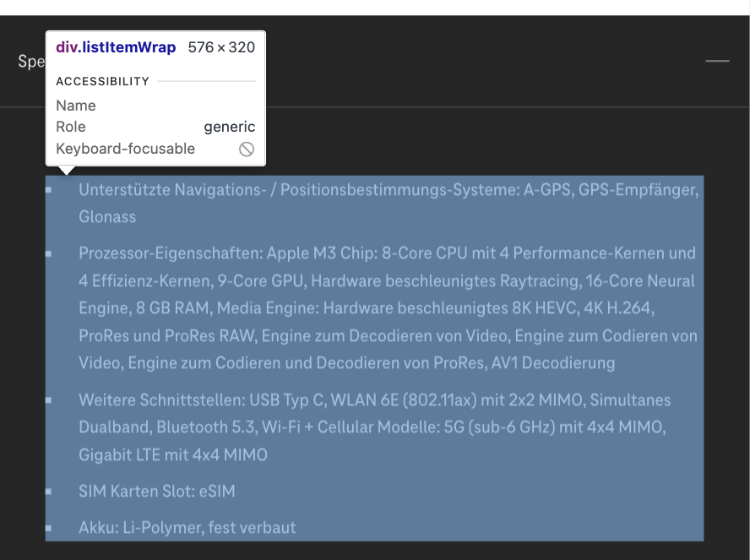Toggle selection of the highlighted spec list
Image resolution: width=750 pixels, height=560 pixels.
coord(372,355)
